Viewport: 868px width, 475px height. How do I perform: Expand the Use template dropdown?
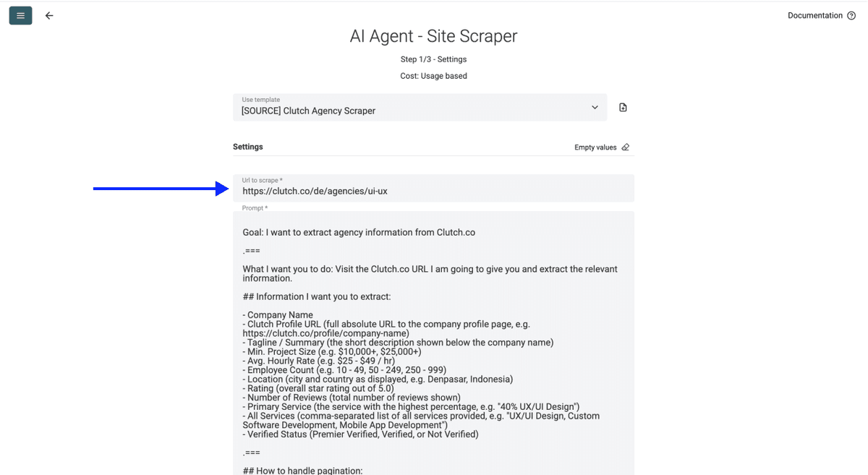(x=420, y=107)
